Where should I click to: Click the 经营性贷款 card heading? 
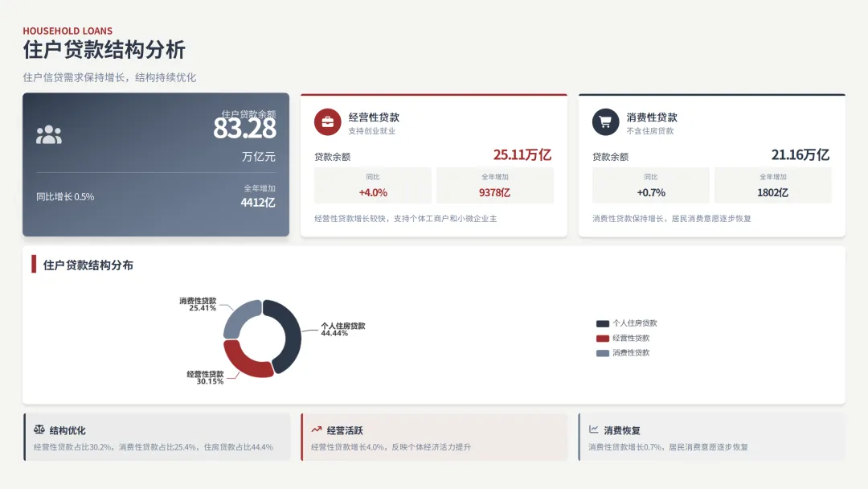(374, 117)
